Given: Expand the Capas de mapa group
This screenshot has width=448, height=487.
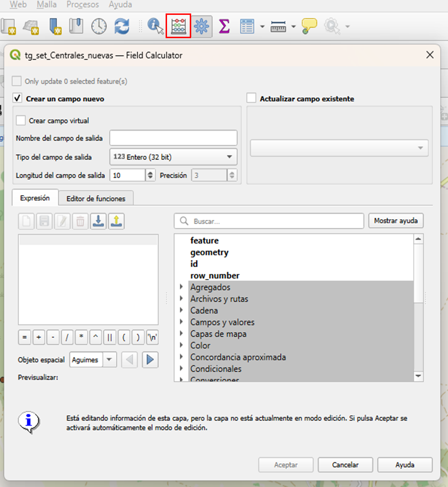Looking at the screenshot, I should tap(181, 333).
